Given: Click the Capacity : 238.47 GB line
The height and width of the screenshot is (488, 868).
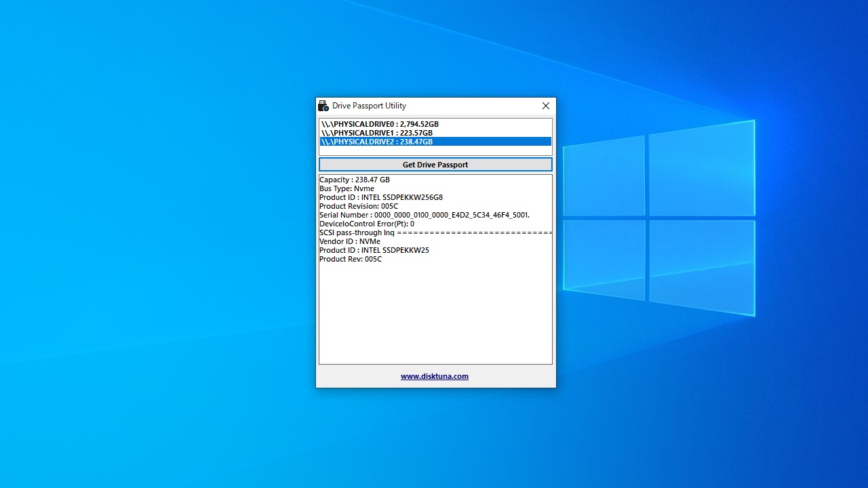Looking at the screenshot, I should pyautogui.click(x=355, y=180).
